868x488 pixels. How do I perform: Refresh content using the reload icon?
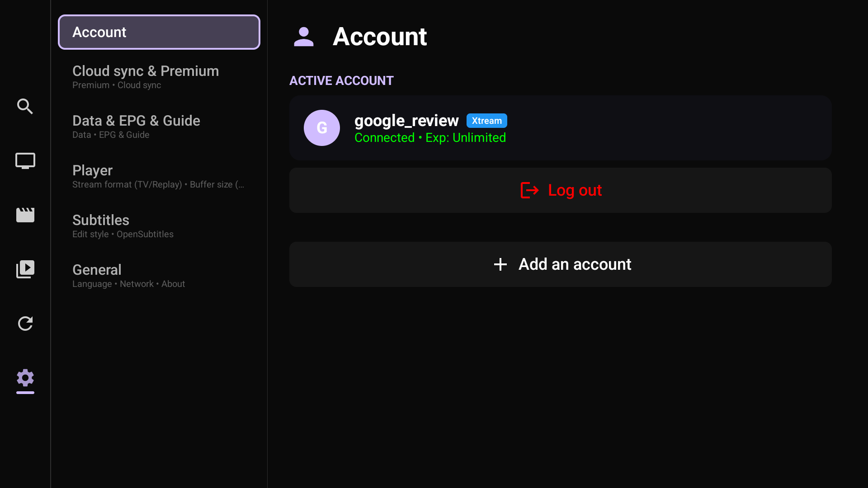pos(25,324)
